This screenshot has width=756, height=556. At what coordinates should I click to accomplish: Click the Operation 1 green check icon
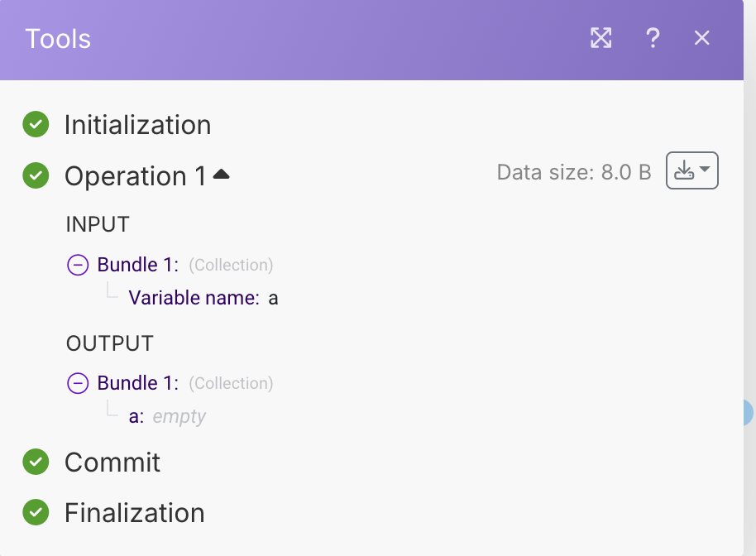[36, 175]
